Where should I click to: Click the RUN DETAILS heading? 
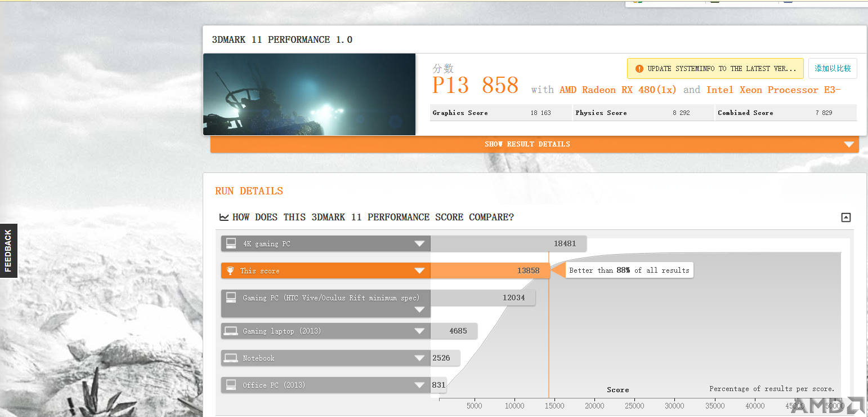(x=249, y=191)
